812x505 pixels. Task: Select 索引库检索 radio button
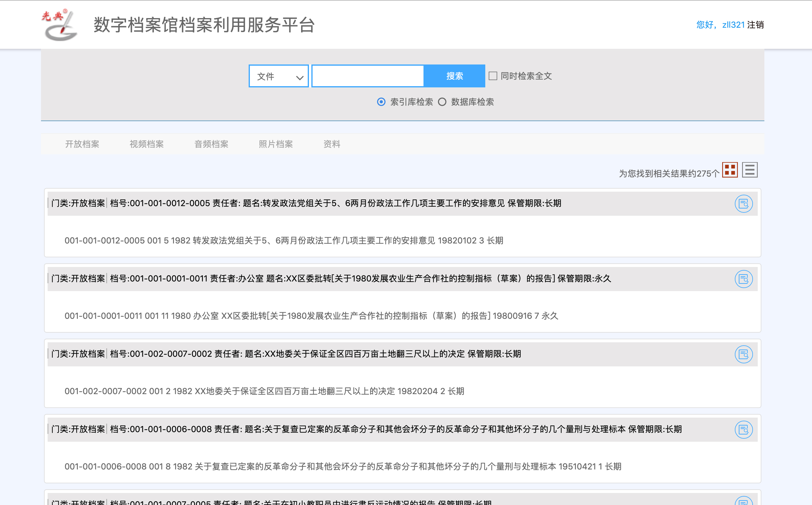(381, 102)
